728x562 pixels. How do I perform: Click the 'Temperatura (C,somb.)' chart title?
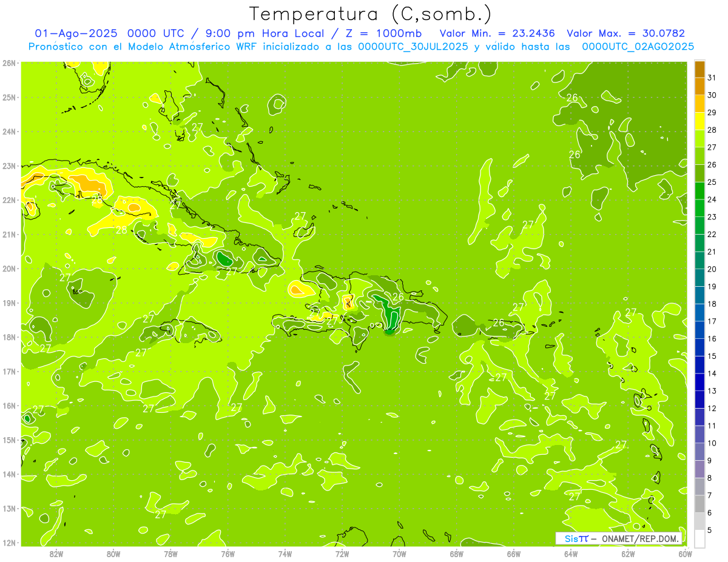coord(371,14)
